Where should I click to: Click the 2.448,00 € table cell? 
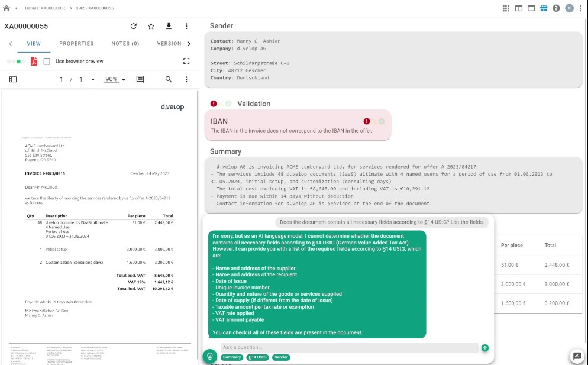coord(557,265)
